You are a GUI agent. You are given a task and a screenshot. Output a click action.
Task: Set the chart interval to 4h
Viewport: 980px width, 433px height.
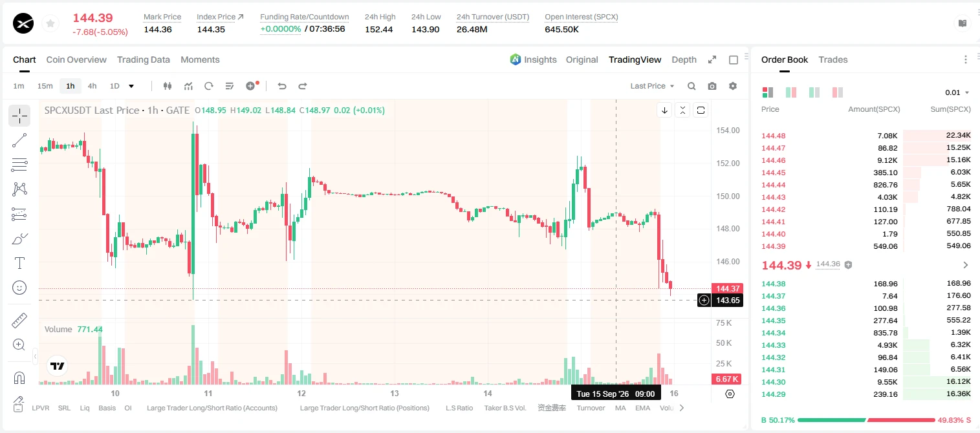(92, 86)
